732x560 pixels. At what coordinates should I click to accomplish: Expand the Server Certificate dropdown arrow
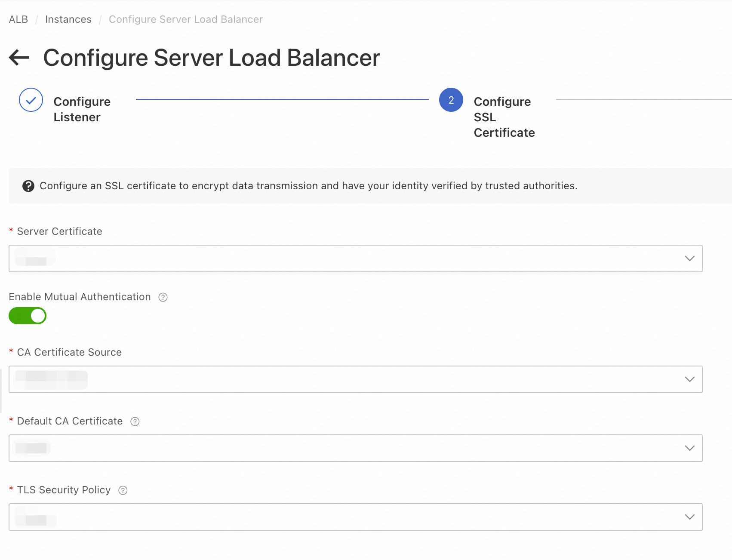(689, 258)
